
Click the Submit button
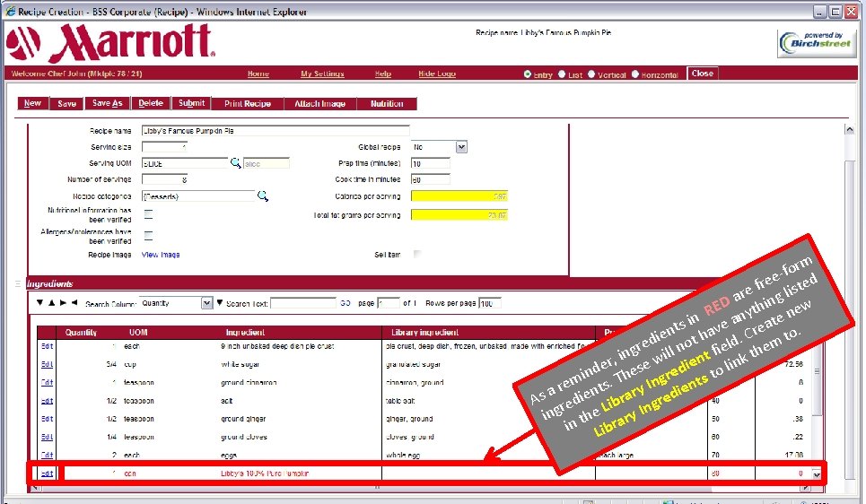coord(191,103)
